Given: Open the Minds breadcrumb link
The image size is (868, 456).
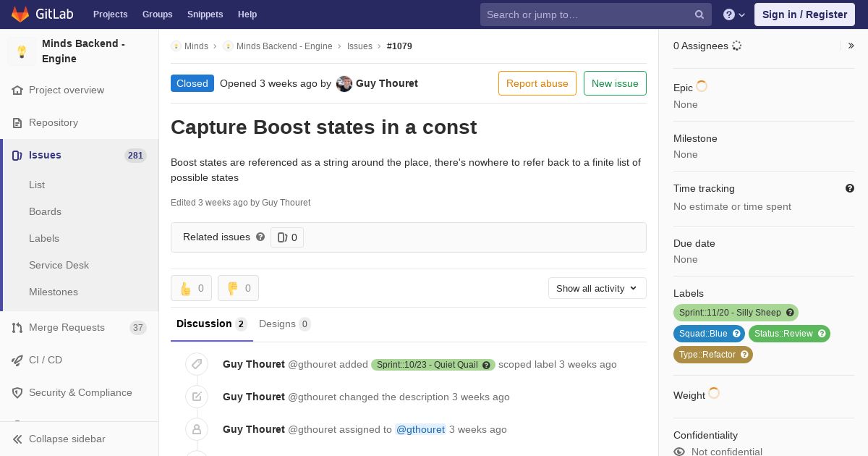Looking at the screenshot, I should pos(196,46).
